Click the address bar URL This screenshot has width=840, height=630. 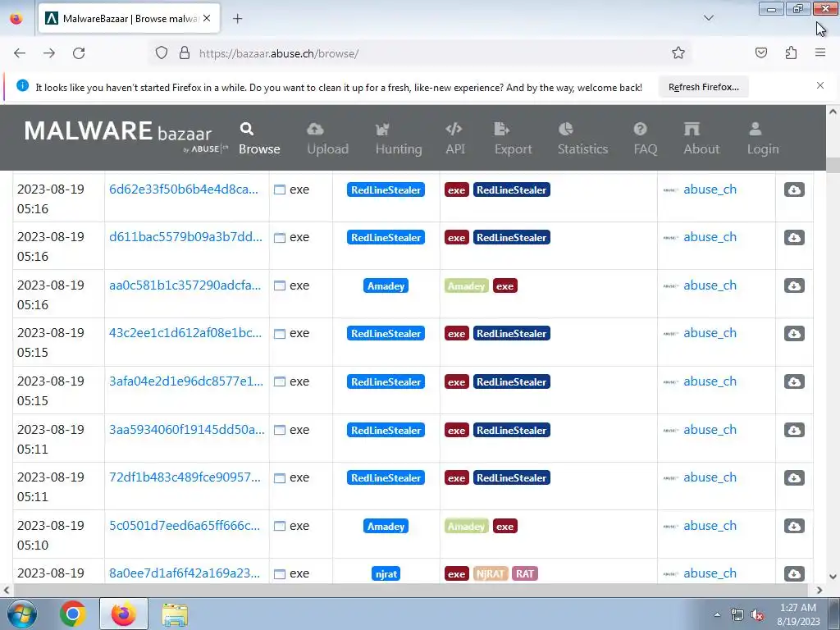[x=279, y=53]
